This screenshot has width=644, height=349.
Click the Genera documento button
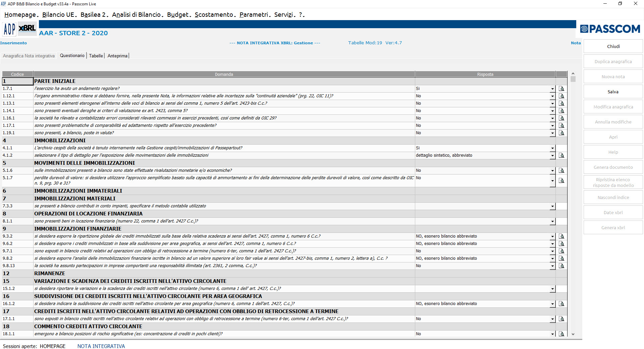(613, 167)
